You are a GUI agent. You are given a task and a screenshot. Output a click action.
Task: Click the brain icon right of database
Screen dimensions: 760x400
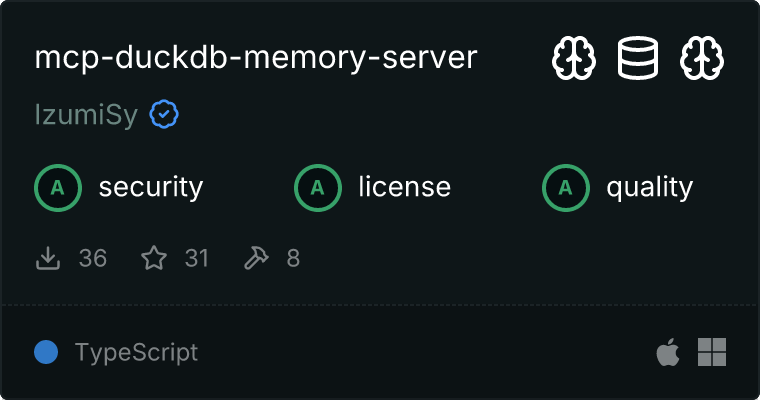(x=702, y=58)
